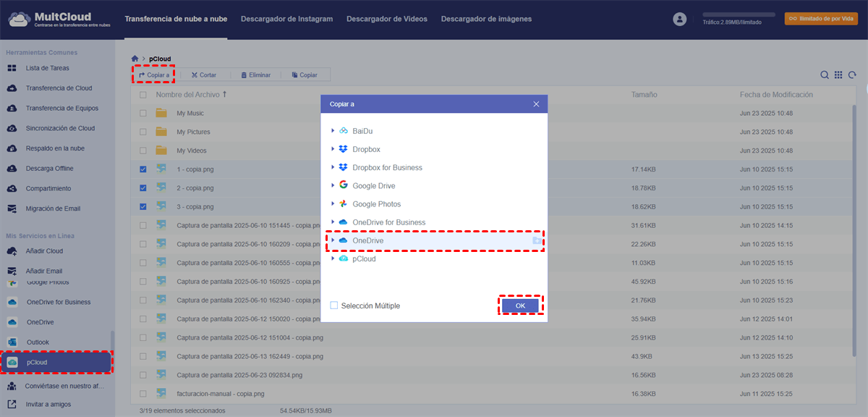Click Eliminar toolbar button
868x417 pixels.
[256, 75]
